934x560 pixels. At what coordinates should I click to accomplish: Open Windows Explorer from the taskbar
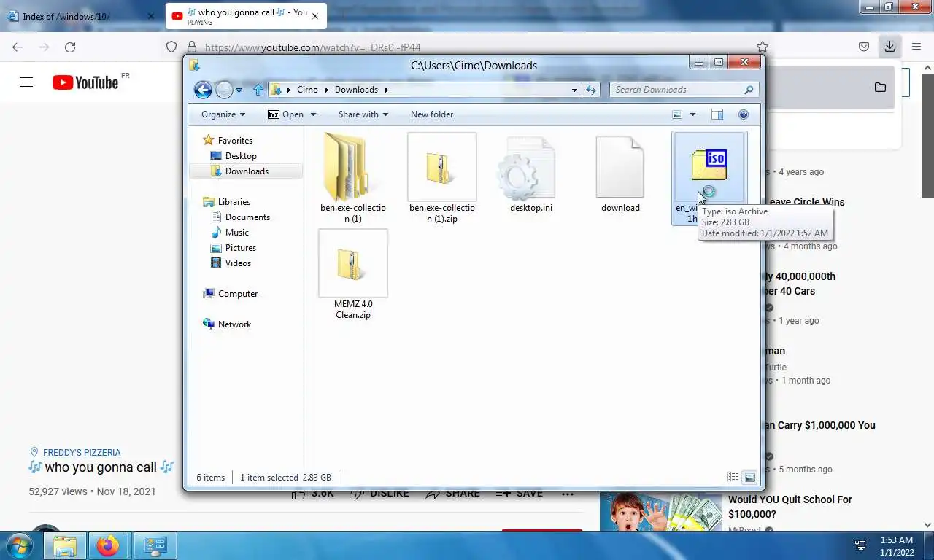point(65,545)
